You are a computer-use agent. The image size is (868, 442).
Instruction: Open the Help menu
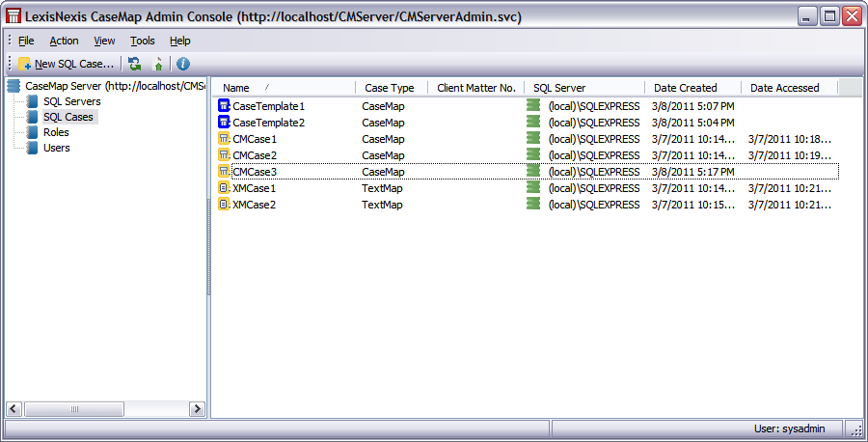pyautogui.click(x=180, y=41)
